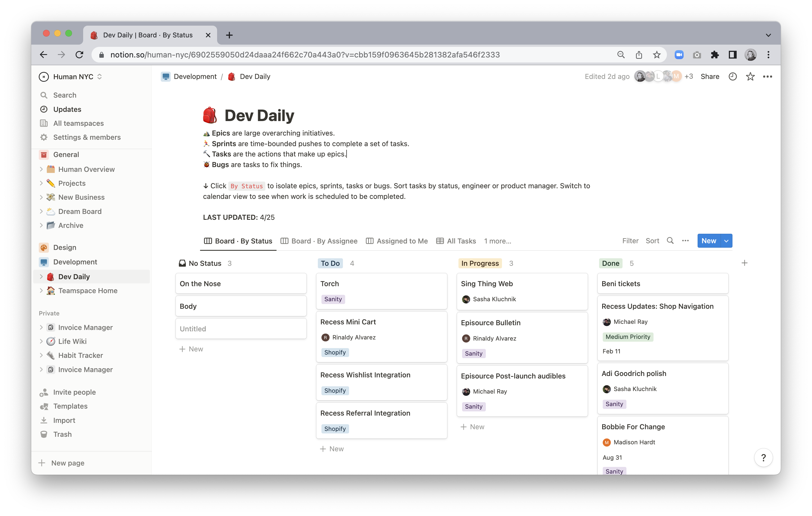The height and width of the screenshot is (516, 812).
Task: Click the Share button
Action: [710, 76]
